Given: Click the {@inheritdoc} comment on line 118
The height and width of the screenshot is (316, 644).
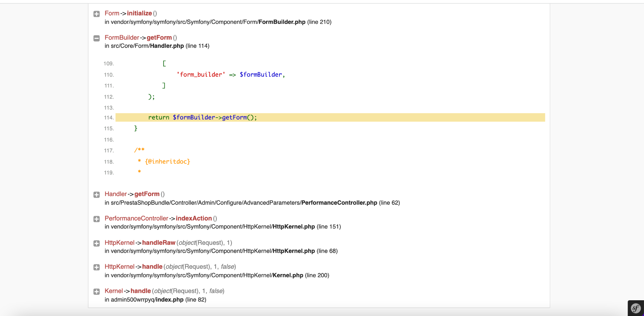Looking at the screenshot, I should [168, 162].
